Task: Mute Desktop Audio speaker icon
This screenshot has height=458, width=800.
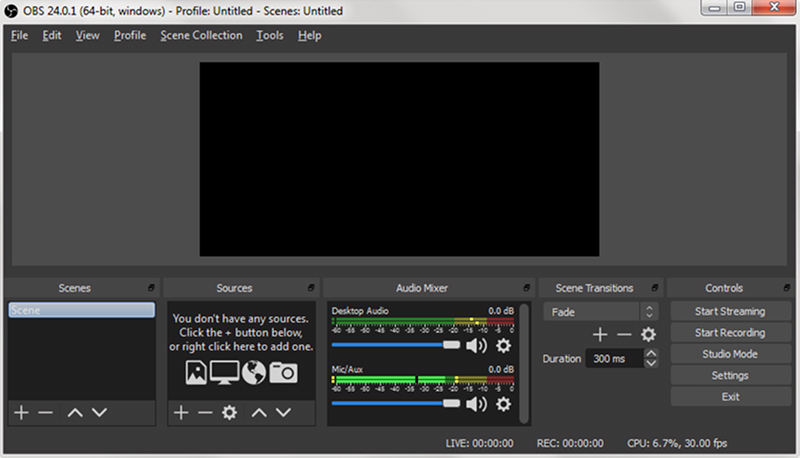Action: point(477,346)
